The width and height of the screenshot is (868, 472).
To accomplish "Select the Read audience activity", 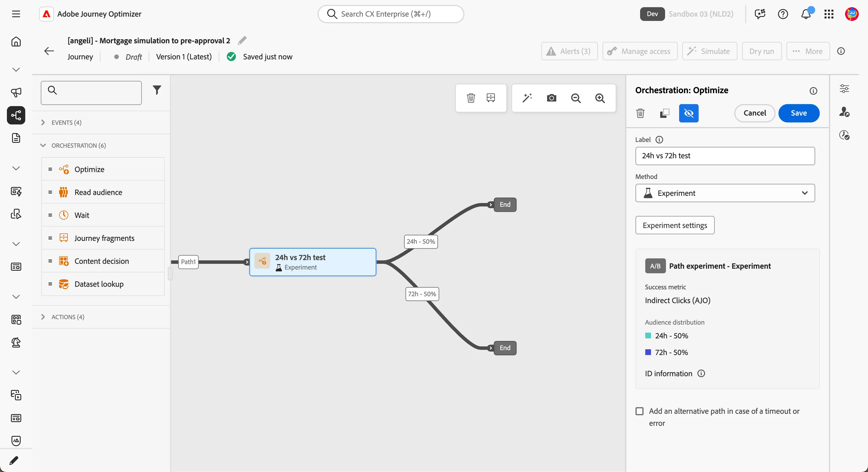I will [x=103, y=192].
